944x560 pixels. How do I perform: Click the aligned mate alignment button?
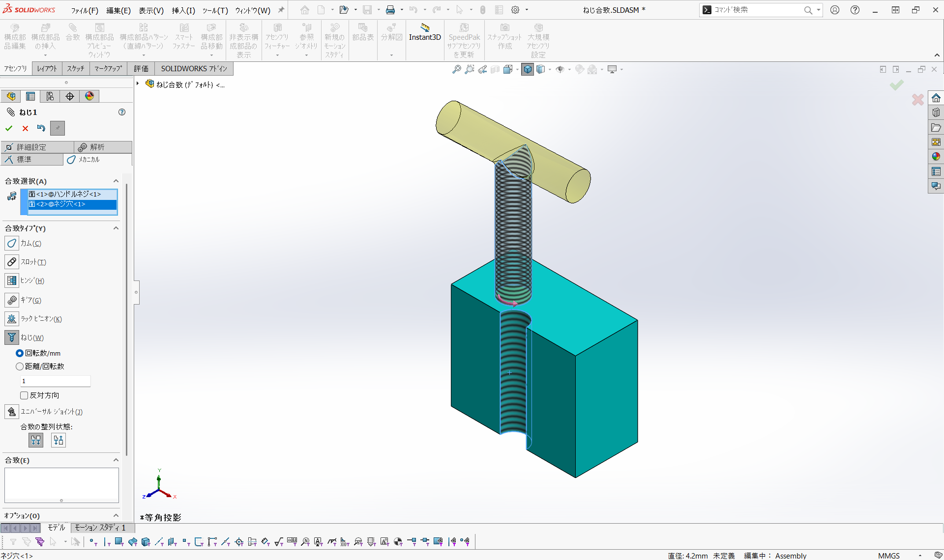(36, 440)
